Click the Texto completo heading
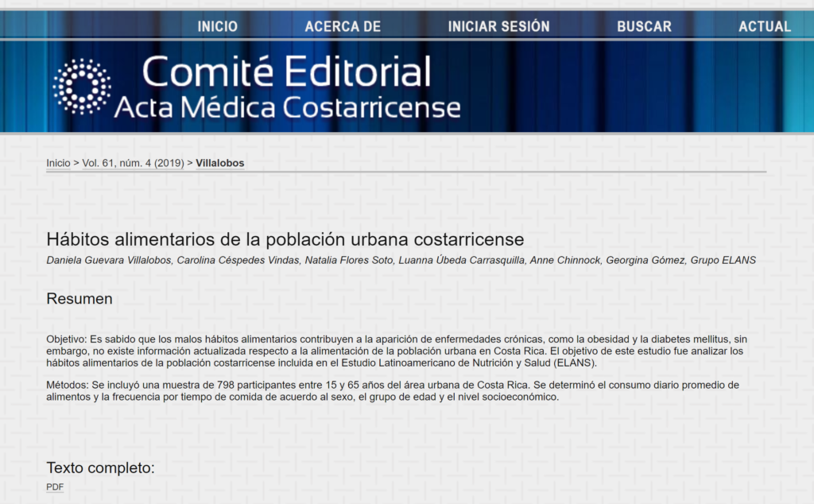 [101, 467]
